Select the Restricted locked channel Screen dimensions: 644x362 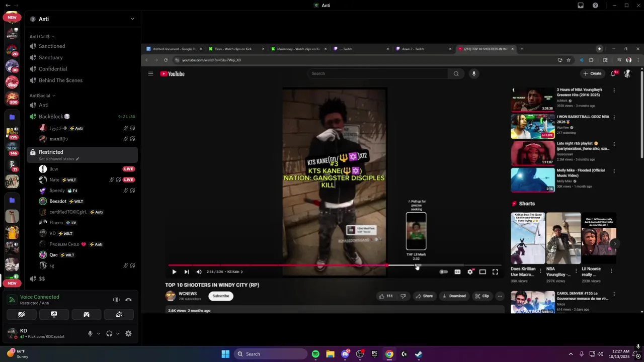(83, 154)
